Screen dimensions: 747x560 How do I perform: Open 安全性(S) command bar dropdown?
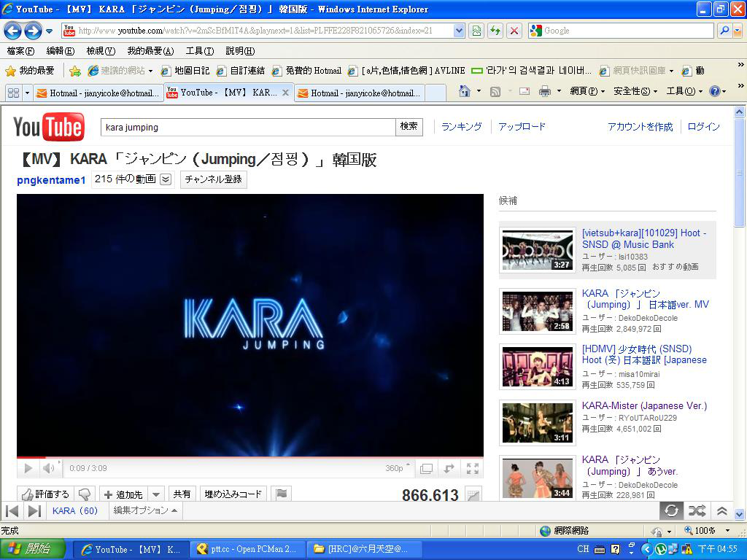(x=635, y=91)
